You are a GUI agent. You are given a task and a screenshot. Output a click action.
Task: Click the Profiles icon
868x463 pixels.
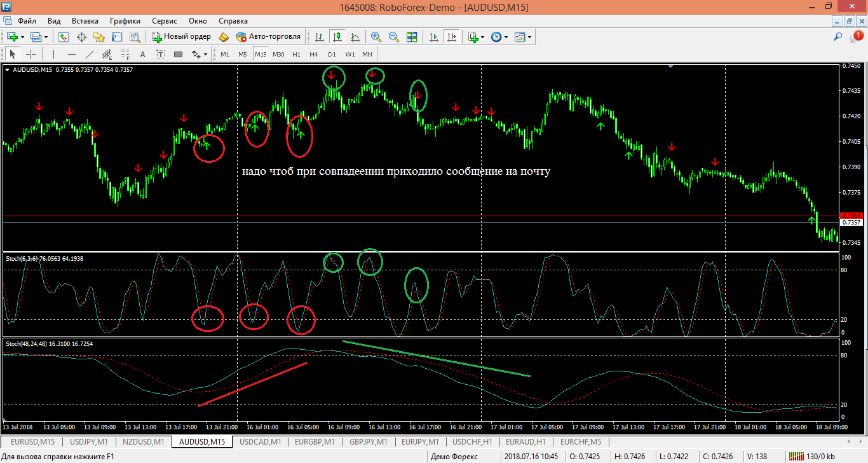[x=36, y=37]
